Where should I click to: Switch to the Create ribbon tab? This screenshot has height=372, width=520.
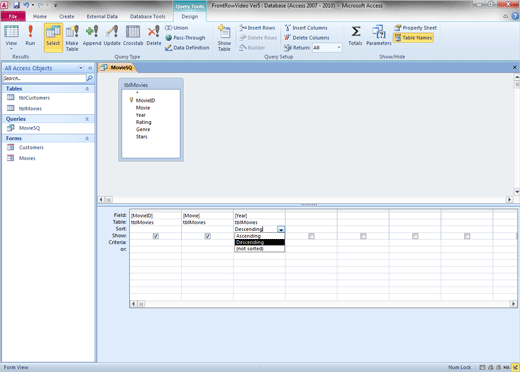[67, 16]
